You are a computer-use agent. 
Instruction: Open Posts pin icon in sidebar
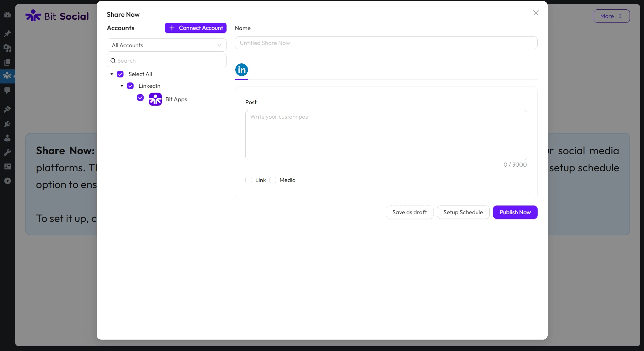click(7, 34)
